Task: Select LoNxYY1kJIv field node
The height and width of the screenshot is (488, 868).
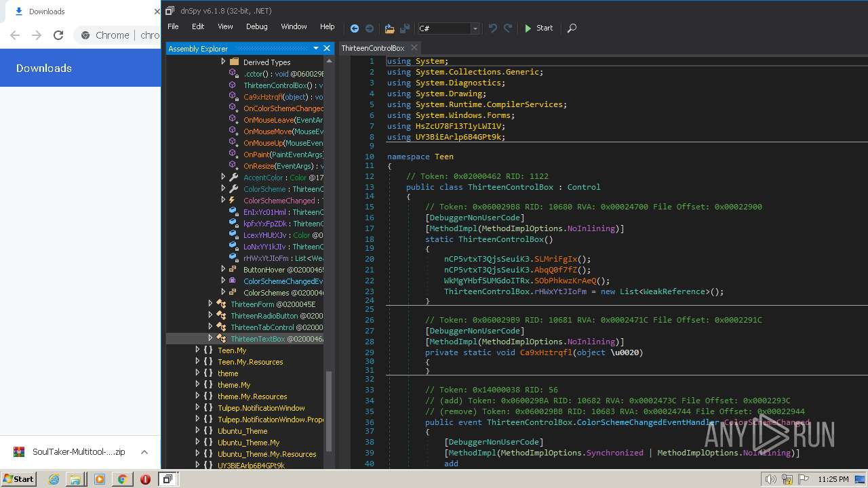Action: (283, 247)
